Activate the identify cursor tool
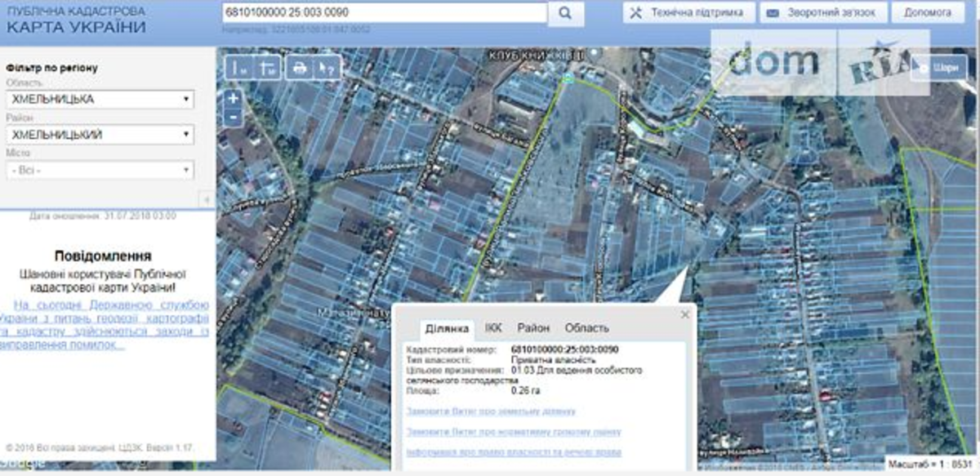 (326, 69)
